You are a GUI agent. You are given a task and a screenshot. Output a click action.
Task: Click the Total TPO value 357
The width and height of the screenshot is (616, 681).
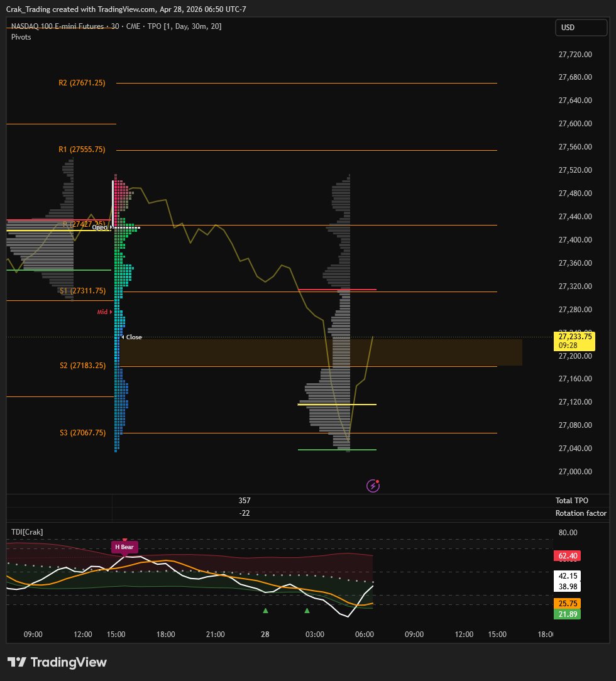(244, 500)
